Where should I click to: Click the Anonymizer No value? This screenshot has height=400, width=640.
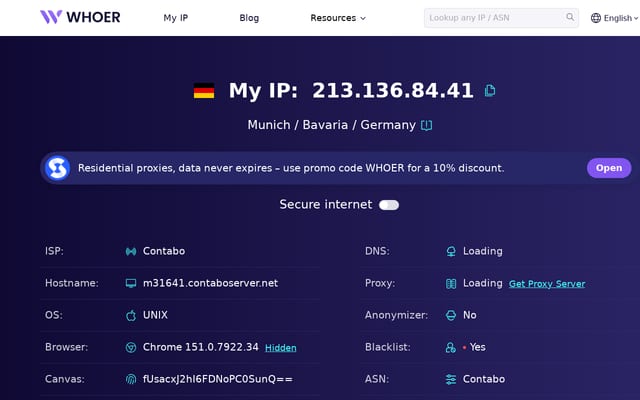pyautogui.click(x=469, y=315)
